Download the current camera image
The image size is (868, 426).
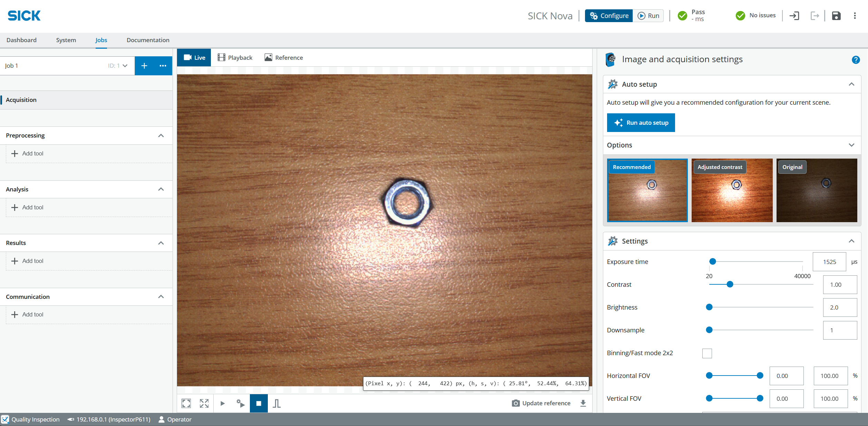tap(583, 403)
